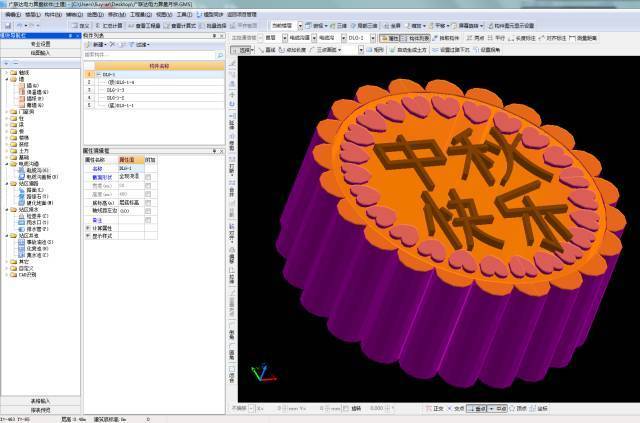Activate 批量选择 batch select tool
Viewport: 640px width, 423px height.
pos(213,26)
